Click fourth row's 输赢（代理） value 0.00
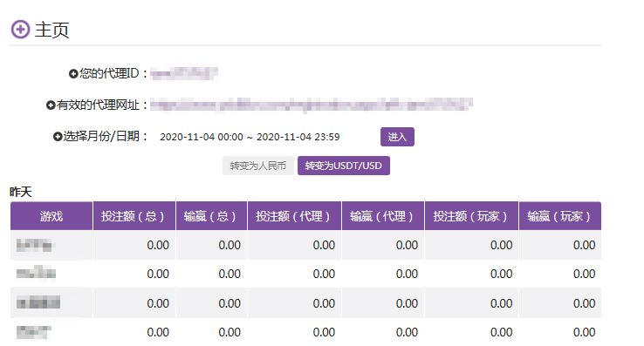 407,332
